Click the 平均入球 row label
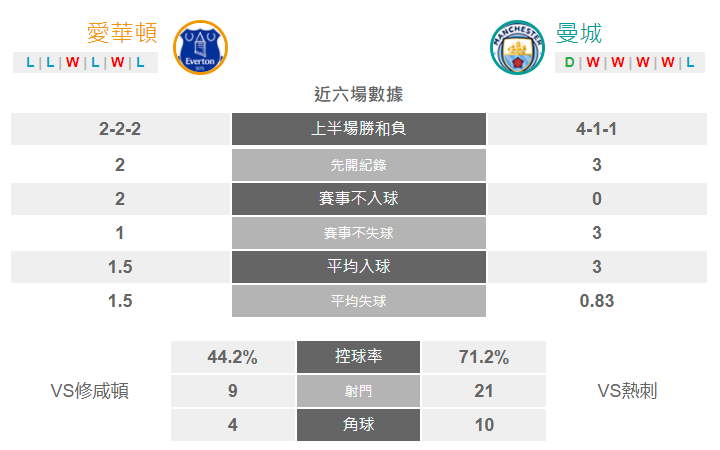720x450 pixels. coord(359,267)
